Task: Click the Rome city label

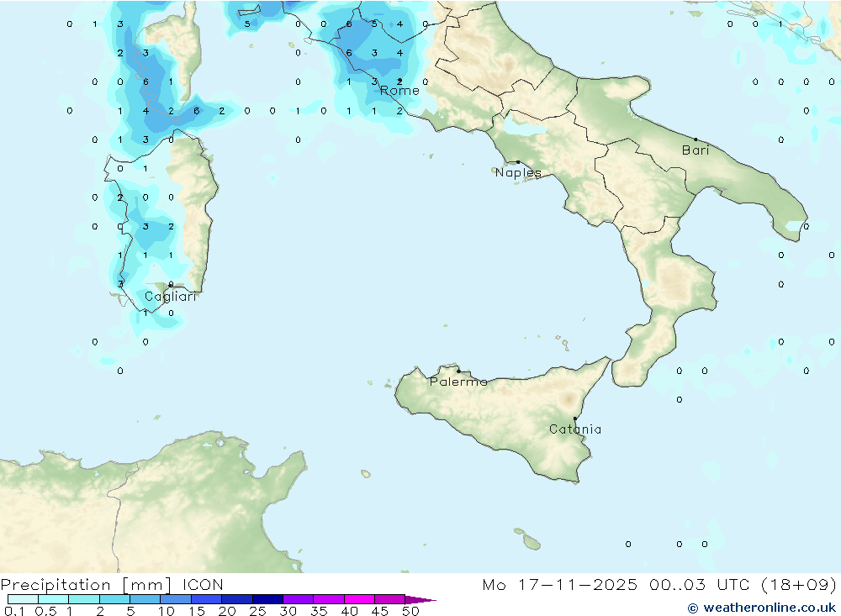Action: 399,91
